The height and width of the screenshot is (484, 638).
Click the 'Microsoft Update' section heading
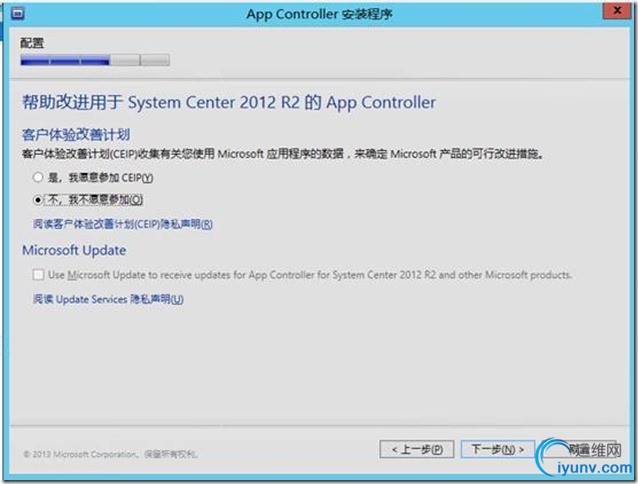(x=74, y=250)
